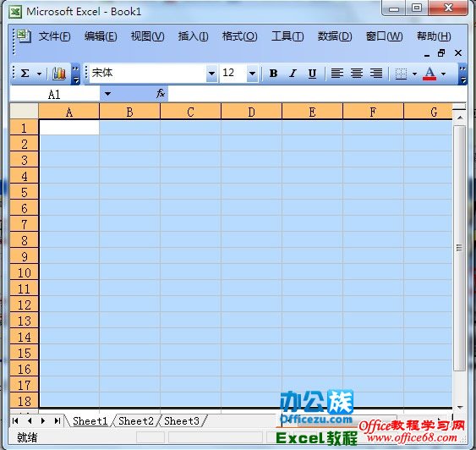476x450 pixels.
Task: Apply cell borders icon
Action: click(401, 74)
